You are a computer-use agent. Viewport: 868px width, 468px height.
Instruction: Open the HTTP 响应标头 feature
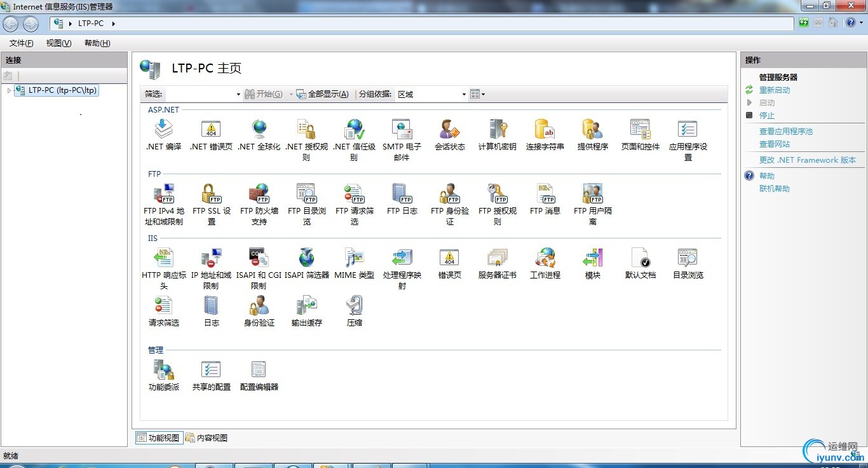(163, 269)
